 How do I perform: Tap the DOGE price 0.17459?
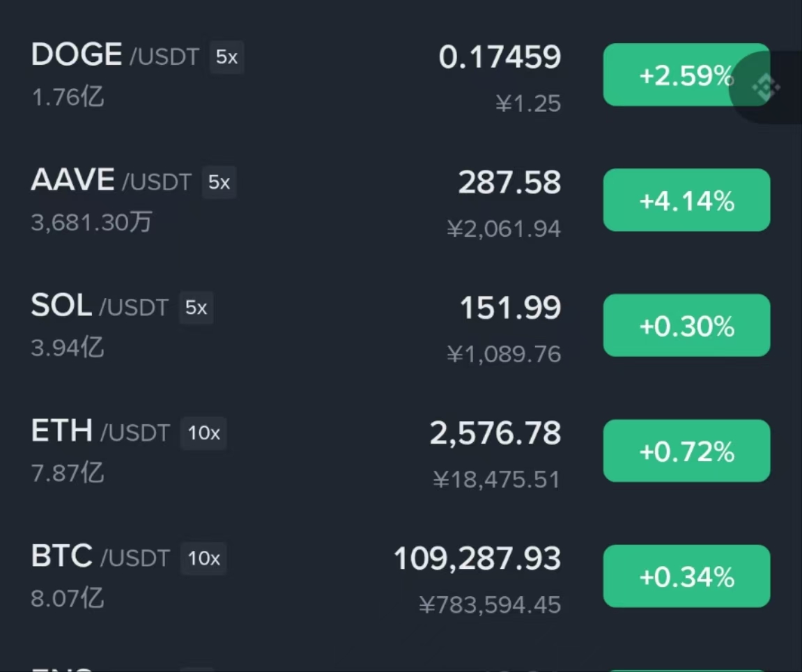click(500, 56)
